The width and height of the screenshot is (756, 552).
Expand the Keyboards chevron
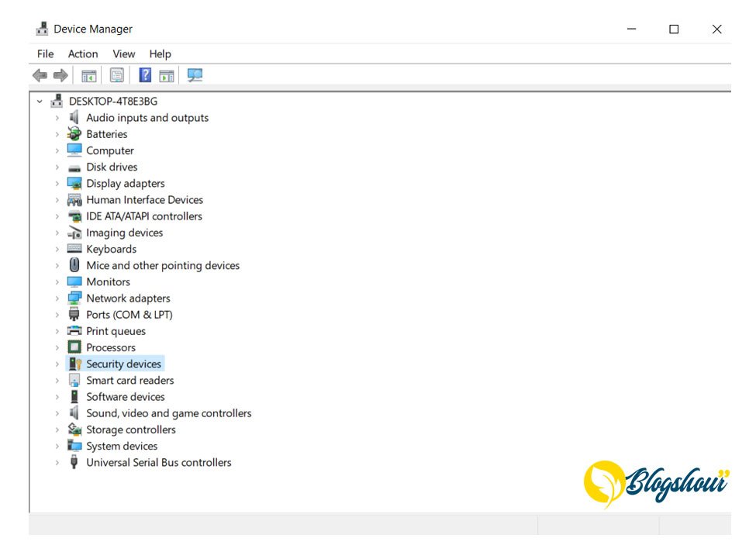tap(57, 249)
